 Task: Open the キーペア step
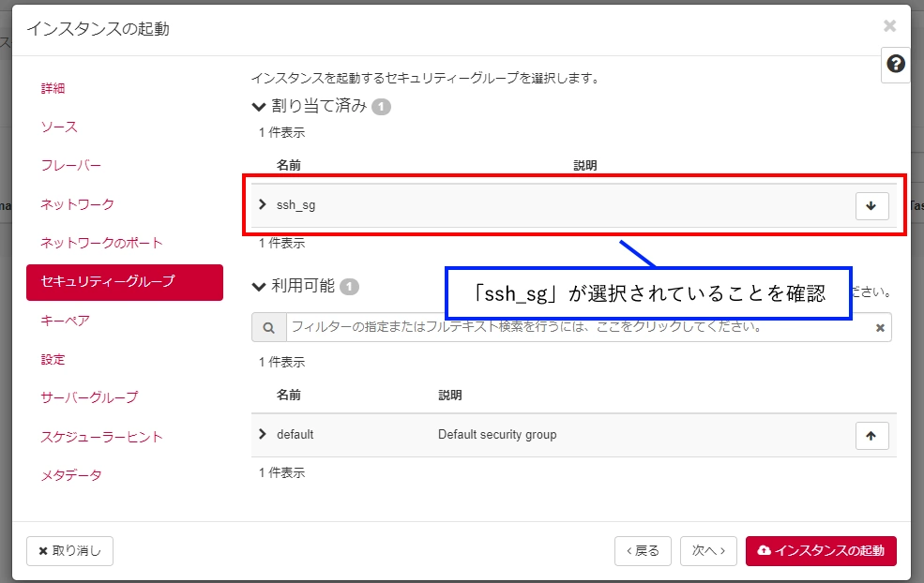point(66,321)
